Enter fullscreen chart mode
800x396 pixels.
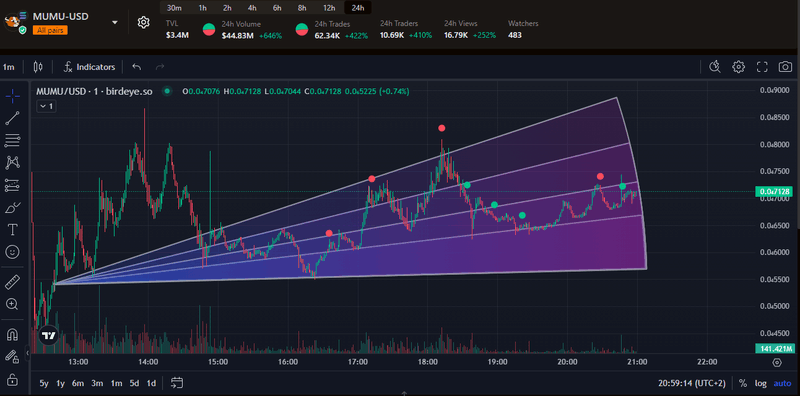[762, 67]
